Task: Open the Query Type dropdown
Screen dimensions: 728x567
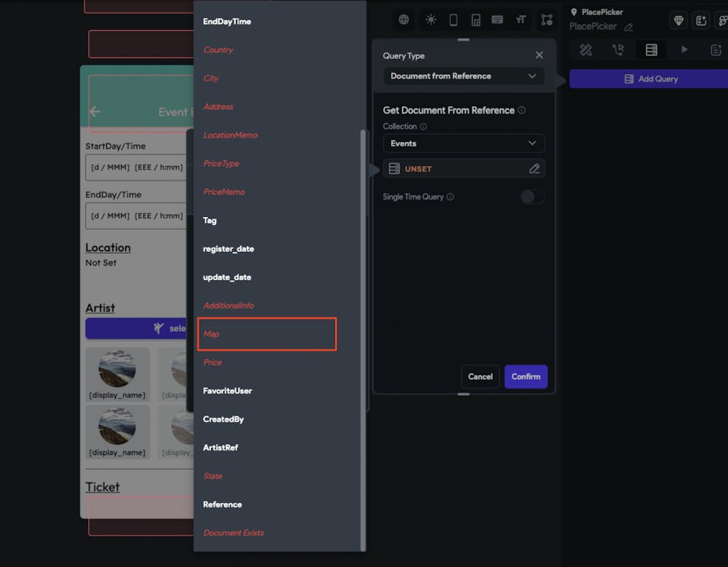Action: (463, 76)
